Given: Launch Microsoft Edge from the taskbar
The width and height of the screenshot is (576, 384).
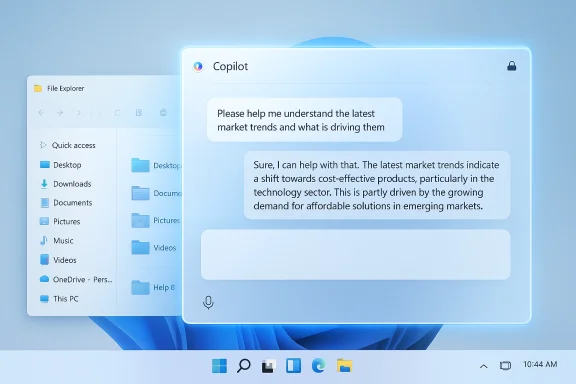Looking at the screenshot, I should (x=318, y=366).
